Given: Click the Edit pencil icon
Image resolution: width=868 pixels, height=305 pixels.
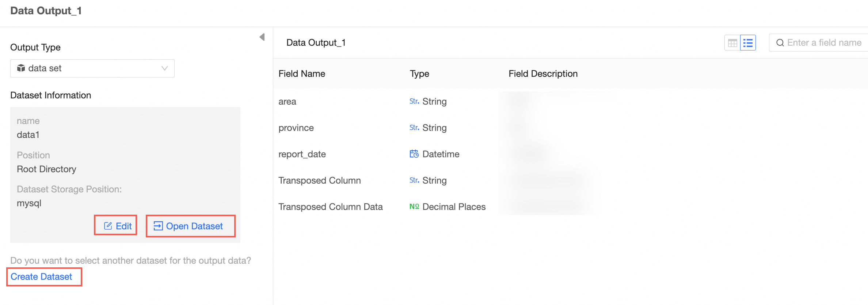Looking at the screenshot, I should pos(108,226).
